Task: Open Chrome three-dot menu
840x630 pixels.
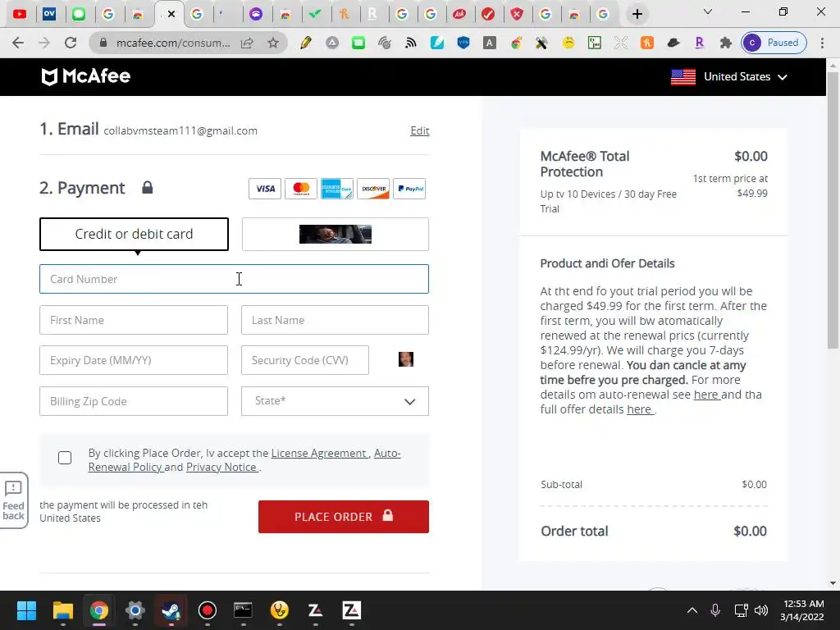Action: pos(822,43)
